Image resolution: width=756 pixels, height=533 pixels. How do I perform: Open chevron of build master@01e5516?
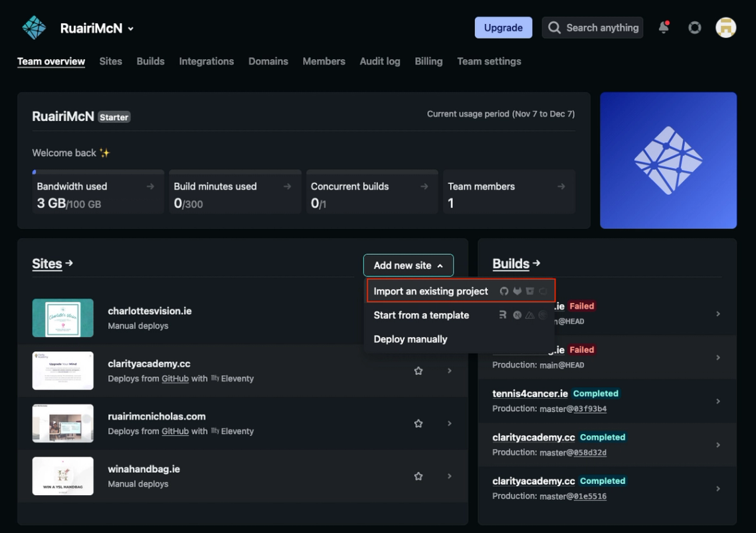click(x=718, y=489)
